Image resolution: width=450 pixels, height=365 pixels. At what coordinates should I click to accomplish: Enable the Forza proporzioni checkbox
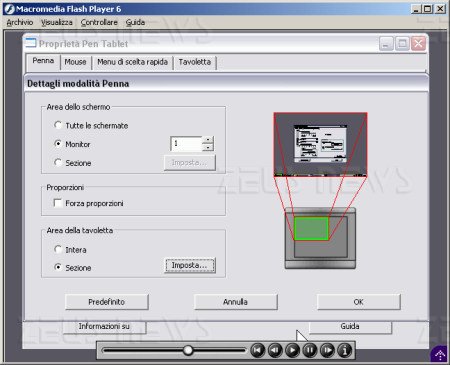[58, 203]
